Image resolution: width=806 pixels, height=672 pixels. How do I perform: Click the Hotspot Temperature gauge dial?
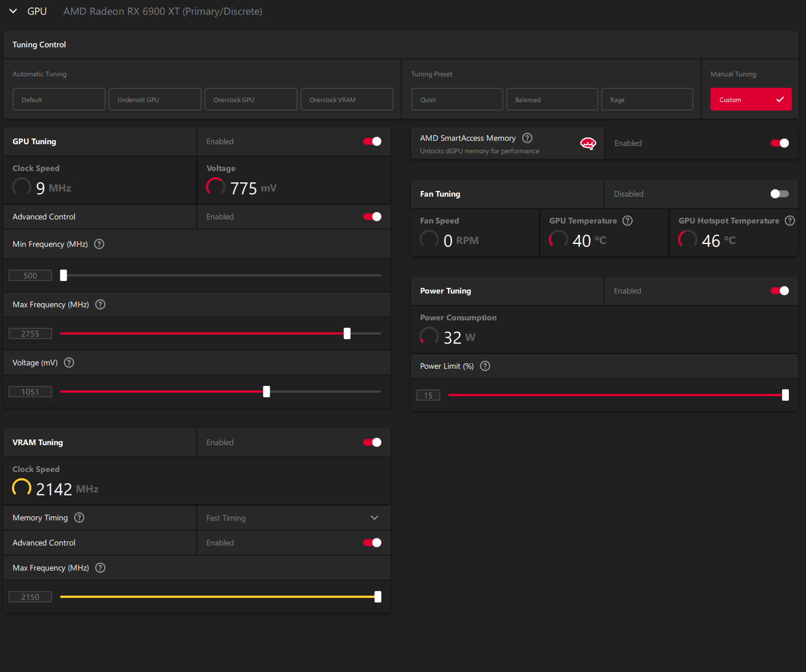[687, 239]
